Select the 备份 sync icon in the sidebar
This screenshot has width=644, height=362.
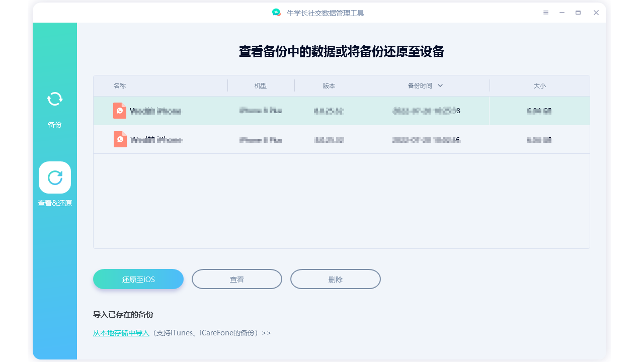[x=55, y=99]
